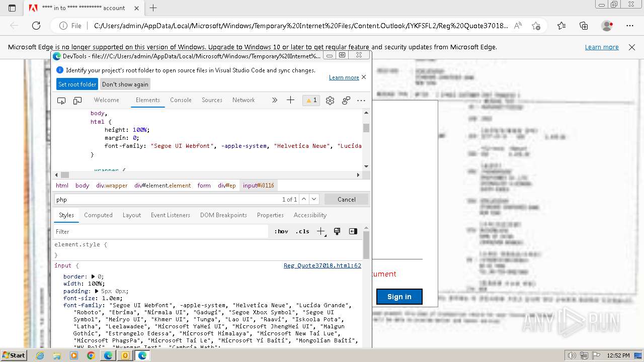Open Learn more link in DevTools banner

point(344,77)
